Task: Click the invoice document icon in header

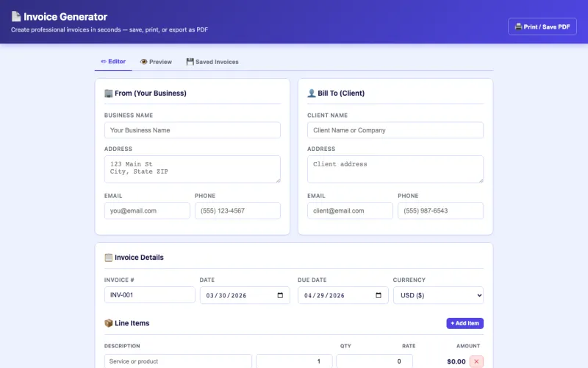Action: coord(15,17)
